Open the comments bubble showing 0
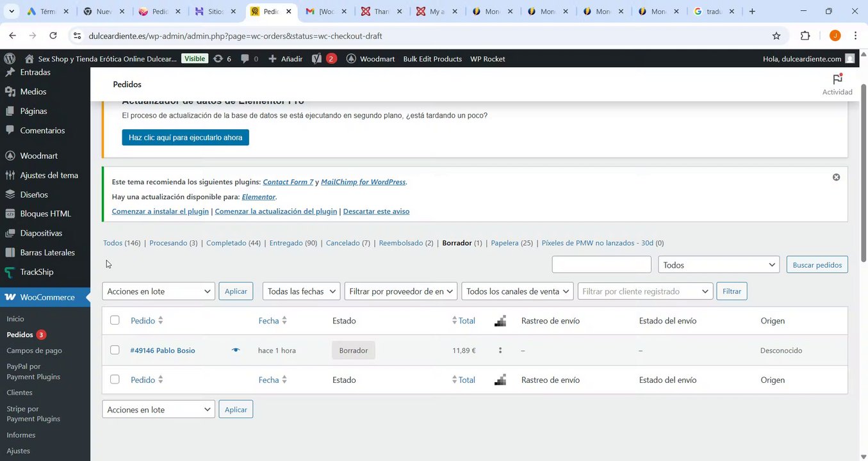Viewport: 868px width, 461px height. click(x=249, y=59)
